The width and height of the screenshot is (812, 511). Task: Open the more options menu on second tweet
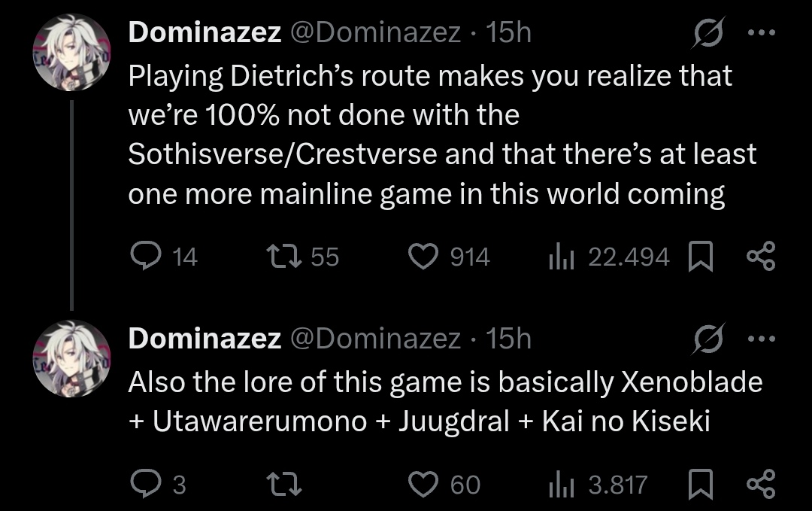(762, 339)
